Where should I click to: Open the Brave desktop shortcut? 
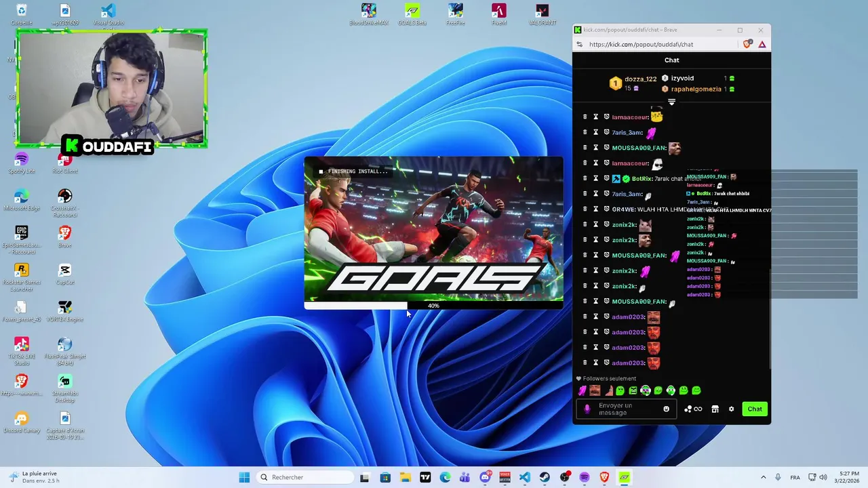tap(65, 237)
